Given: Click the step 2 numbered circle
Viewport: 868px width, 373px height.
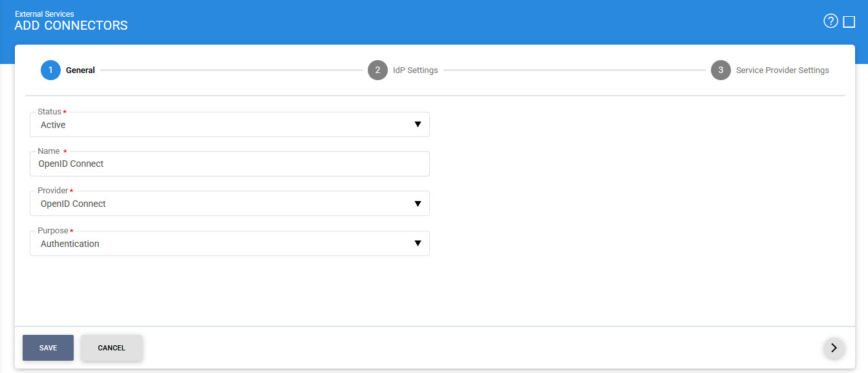Looking at the screenshot, I should point(377,70).
